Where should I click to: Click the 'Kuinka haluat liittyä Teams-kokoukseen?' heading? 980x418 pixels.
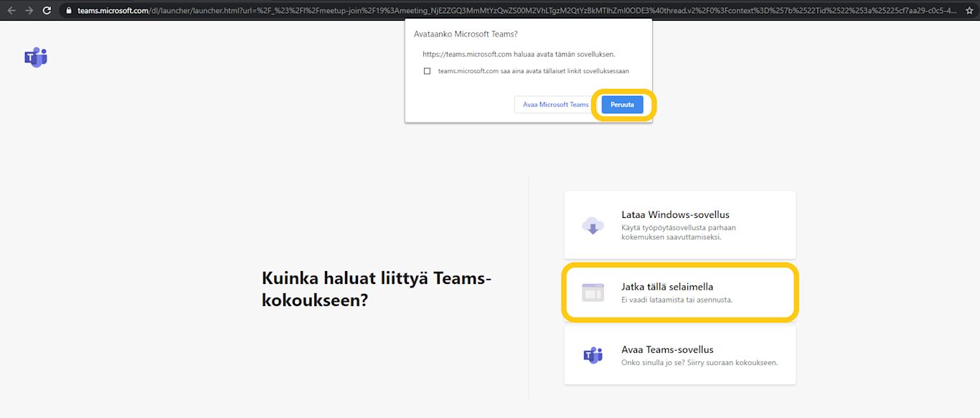[377, 289]
